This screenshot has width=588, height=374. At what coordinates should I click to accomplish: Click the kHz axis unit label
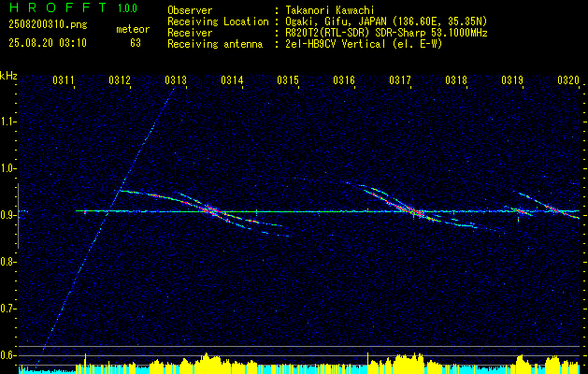[8, 76]
